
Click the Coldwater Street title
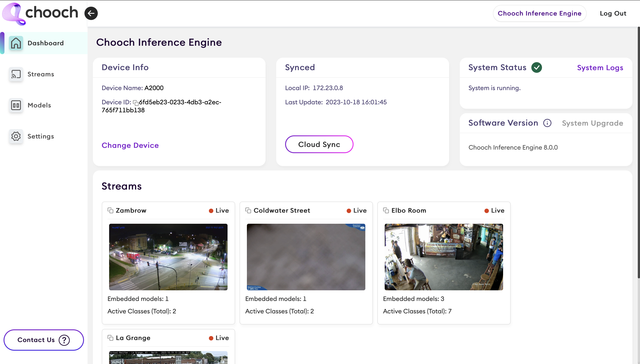point(282,210)
